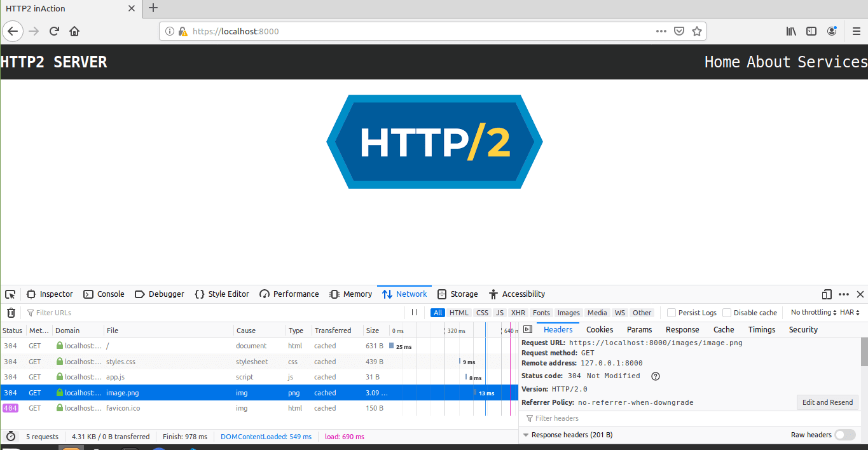Open the Console devtools tab
The height and width of the screenshot is (450, 868).
104,294
